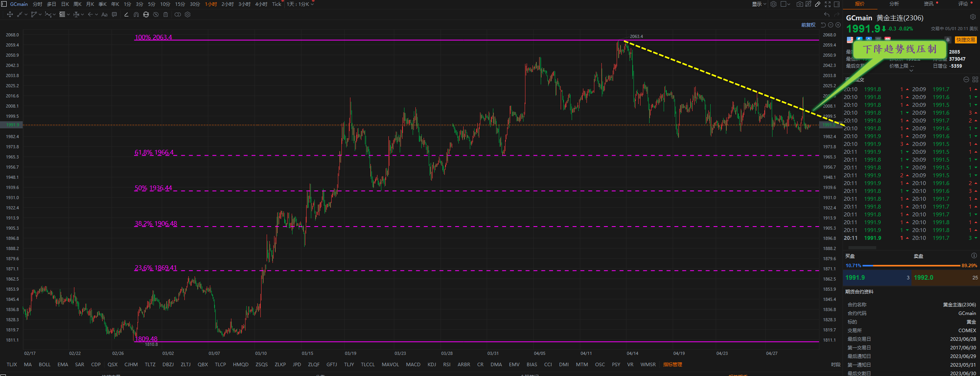
Task: Click the buy/sell ratio bar
Action: (911, 266)
